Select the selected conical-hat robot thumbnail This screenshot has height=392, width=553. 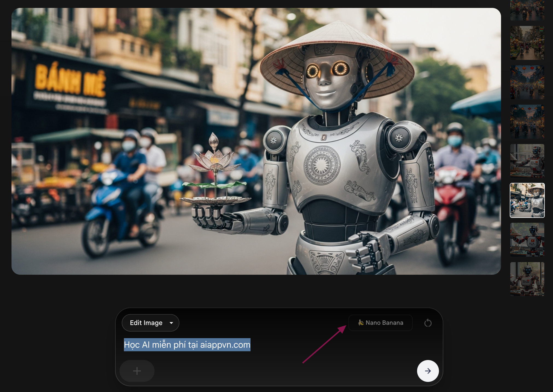click(527, 200)
